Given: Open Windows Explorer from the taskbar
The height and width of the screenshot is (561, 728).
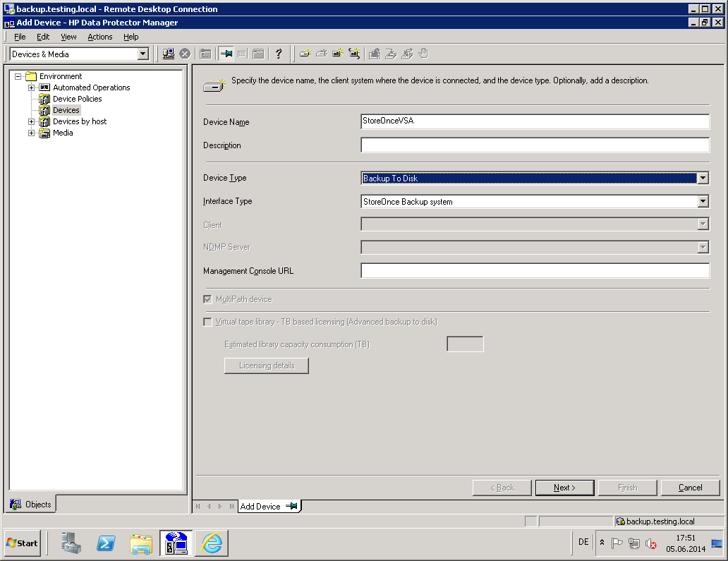Looking at the screenshot, I should tap(141, 544).
